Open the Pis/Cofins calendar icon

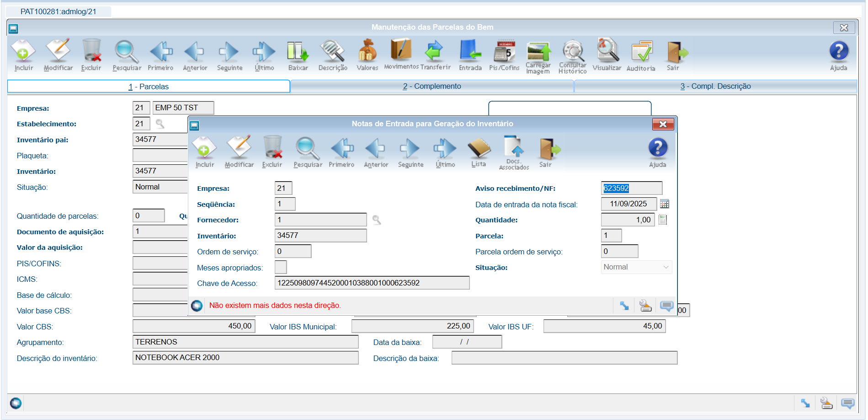pyautogui.click(x=504, y=55)
